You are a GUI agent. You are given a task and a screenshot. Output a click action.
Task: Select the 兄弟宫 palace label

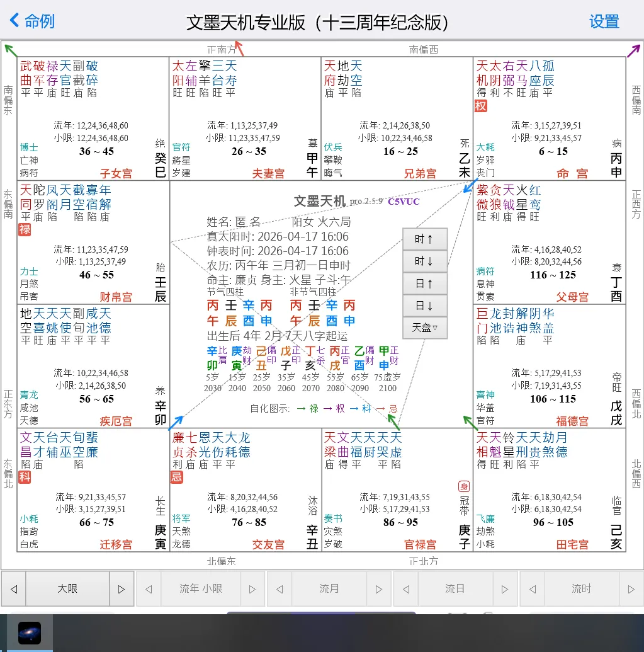click(420, 173)
